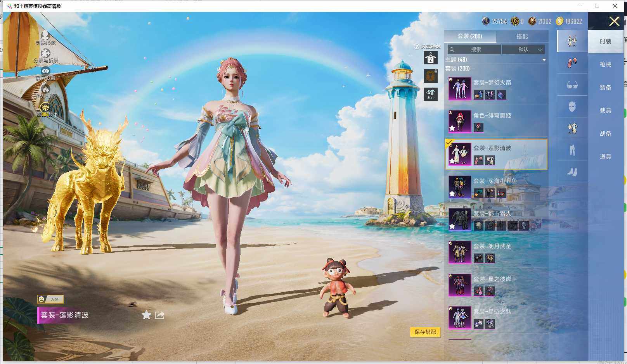627x364 pixels.
Task: Select the 套装-深海小丑鱼 outfit thumbnail
Action: pos(460,187)
